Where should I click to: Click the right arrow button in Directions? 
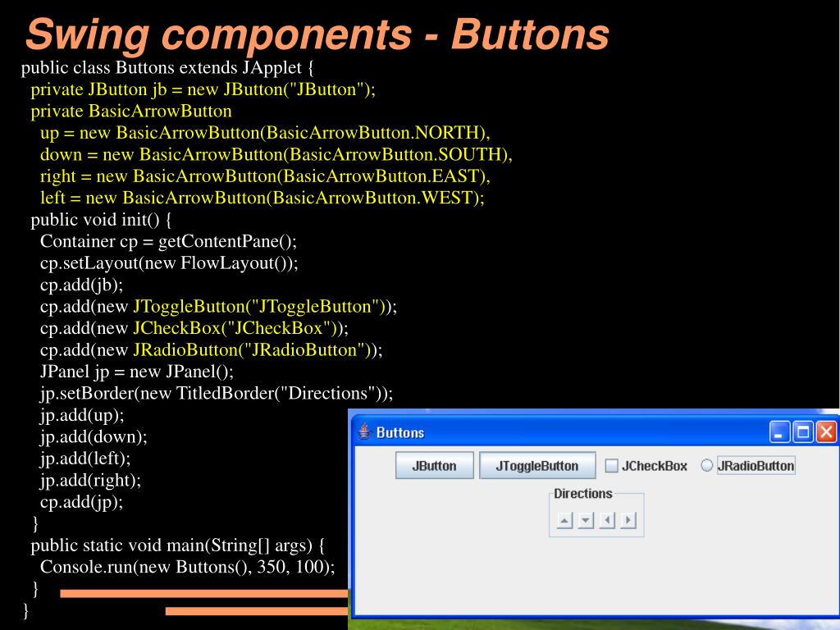pos(628,520)
